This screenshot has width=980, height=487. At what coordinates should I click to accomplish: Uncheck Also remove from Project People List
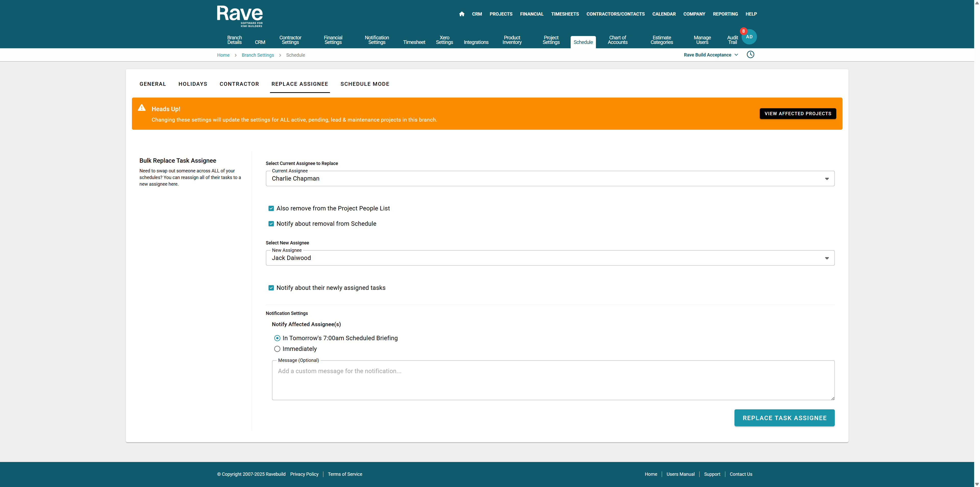coord(271,208)
